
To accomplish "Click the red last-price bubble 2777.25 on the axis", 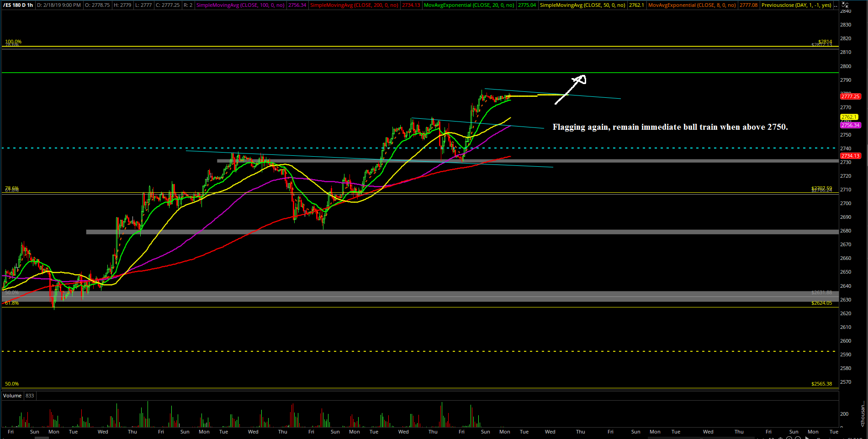I will [851, 96].
